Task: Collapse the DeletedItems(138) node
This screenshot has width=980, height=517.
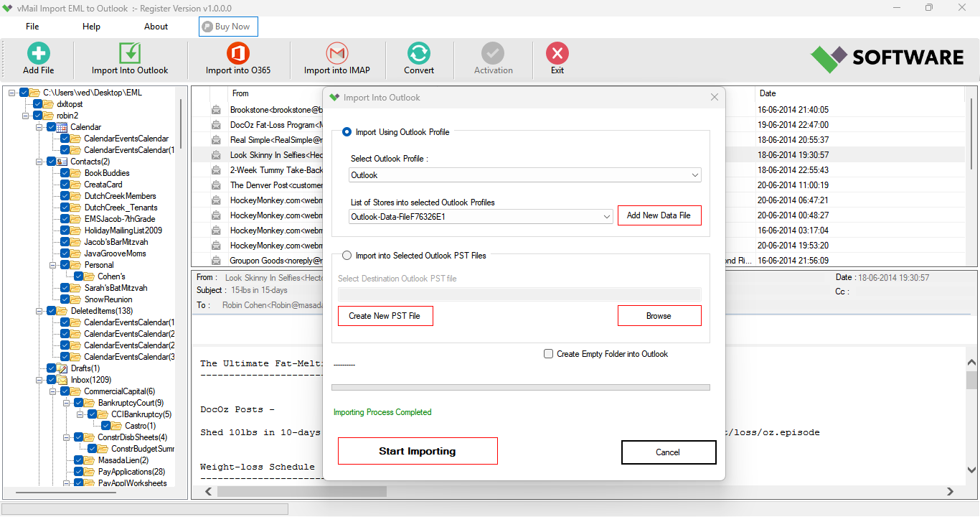Action: [x=39, y=311]
